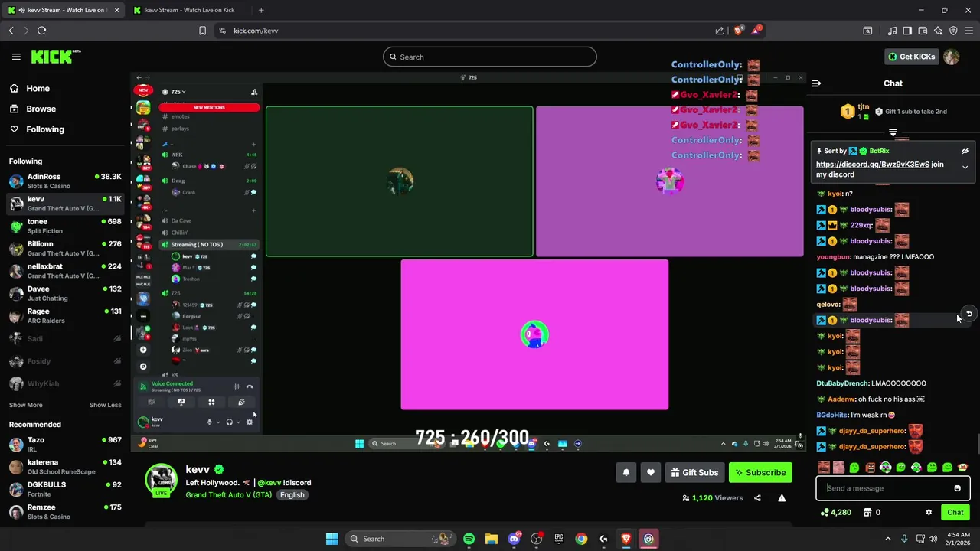The height and width of the screenshot is (551, 980).
Task: Bookmark this page icon
Action: coord(202,31)
